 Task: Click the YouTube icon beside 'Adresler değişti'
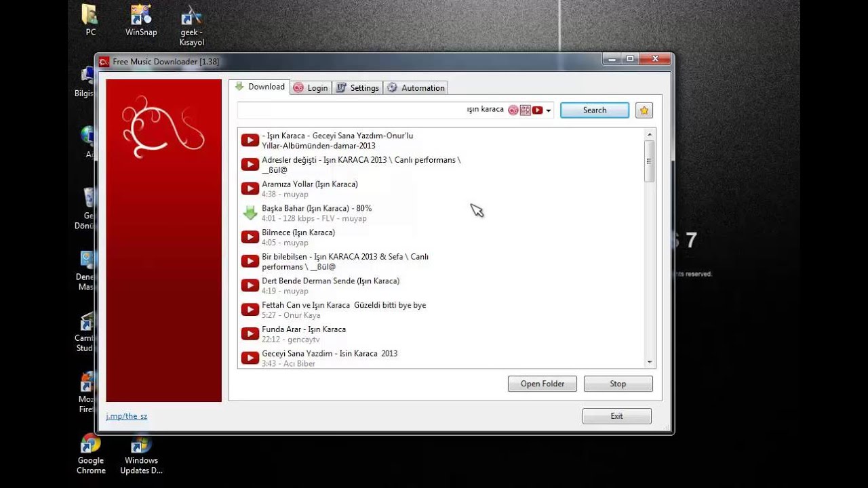(x=250, y=164)
